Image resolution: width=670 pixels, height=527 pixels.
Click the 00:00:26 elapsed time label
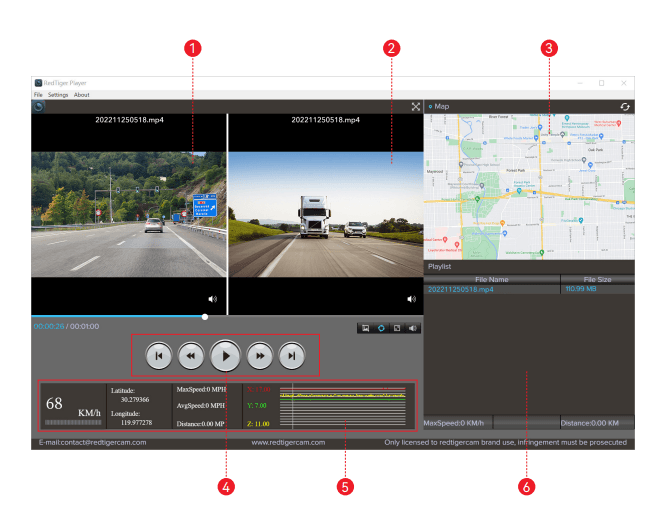coord(49,327)
